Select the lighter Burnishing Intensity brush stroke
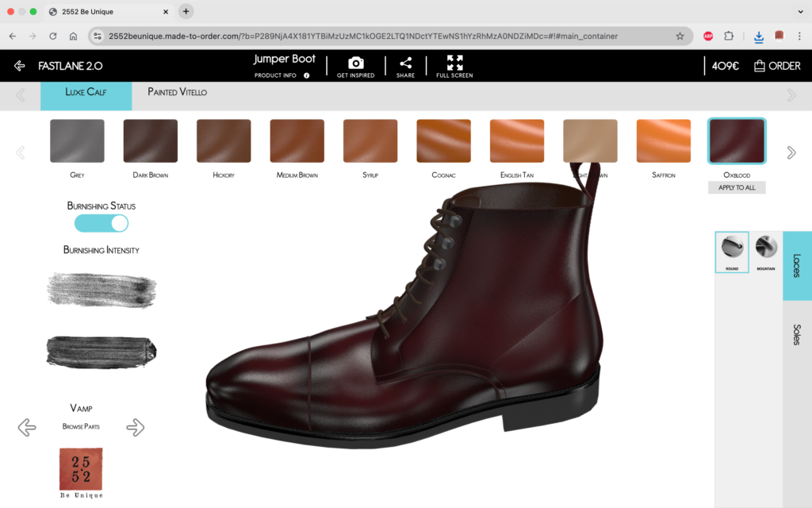This screenshot has width=812, height=508. [x=101, y=291]
